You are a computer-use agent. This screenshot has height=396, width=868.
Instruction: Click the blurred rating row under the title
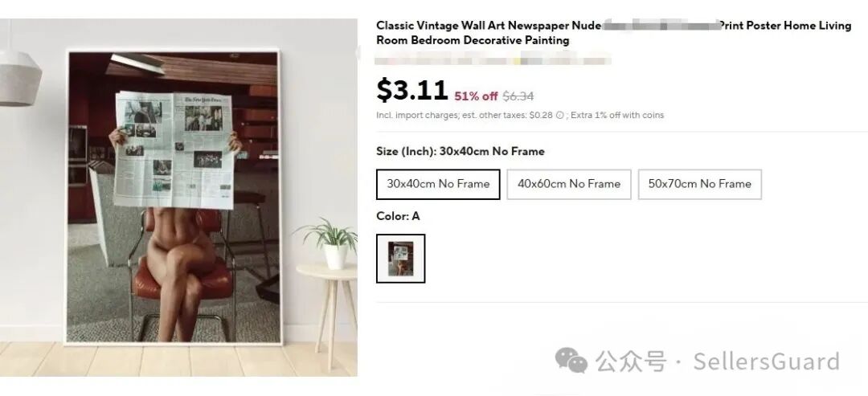pos(493,59)
